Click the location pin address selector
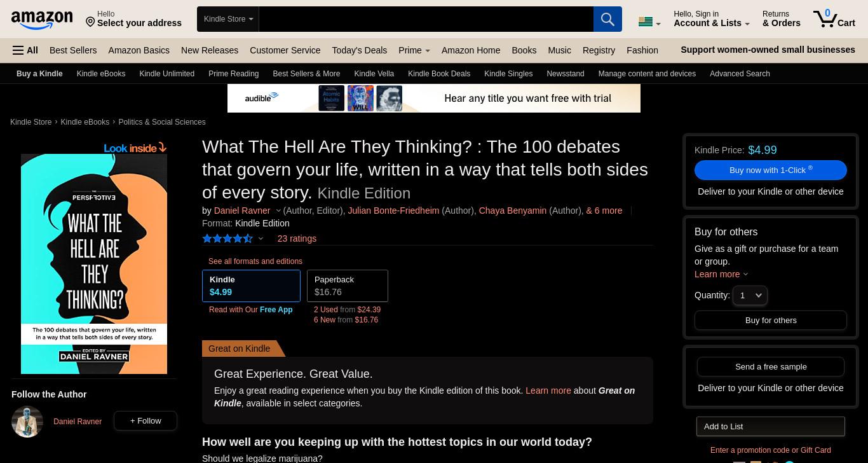Screen dimensions: 868x463 pos(134,18)
